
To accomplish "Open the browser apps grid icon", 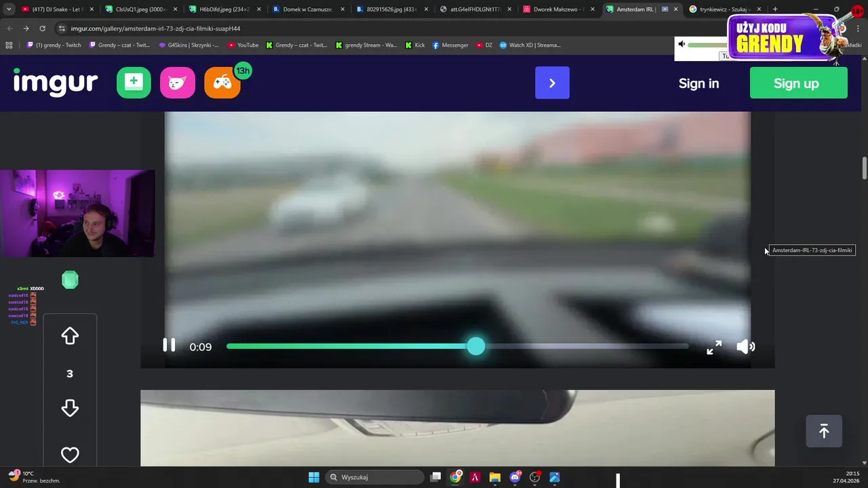I will point(9,45).
